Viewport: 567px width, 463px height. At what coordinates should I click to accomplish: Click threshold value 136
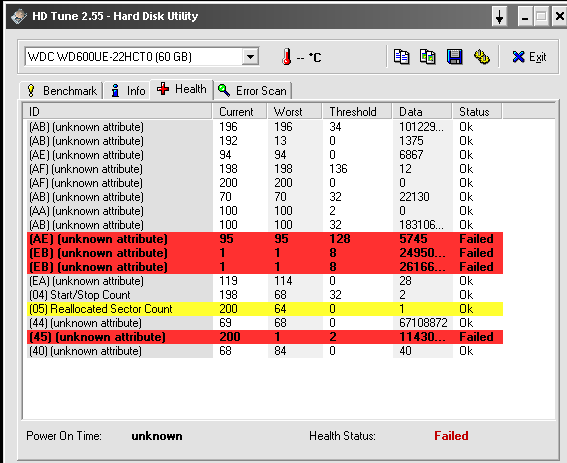[338, 169]
